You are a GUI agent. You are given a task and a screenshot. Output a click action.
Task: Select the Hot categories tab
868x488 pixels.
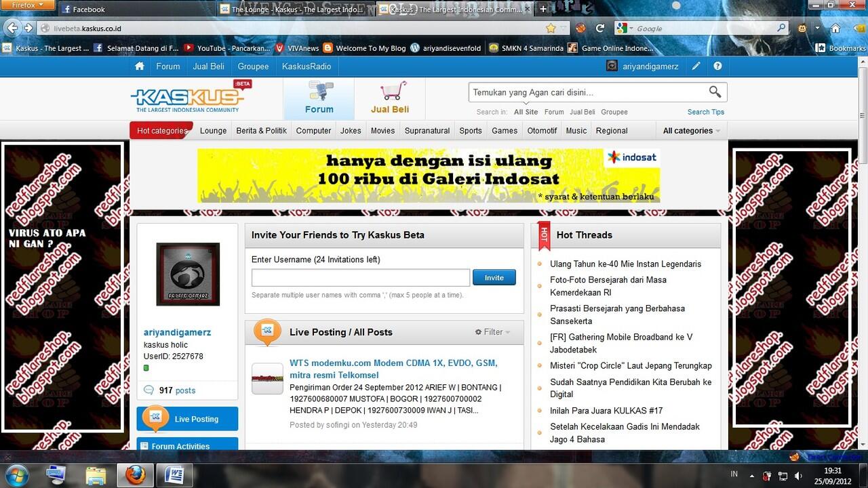pos(161,131)
